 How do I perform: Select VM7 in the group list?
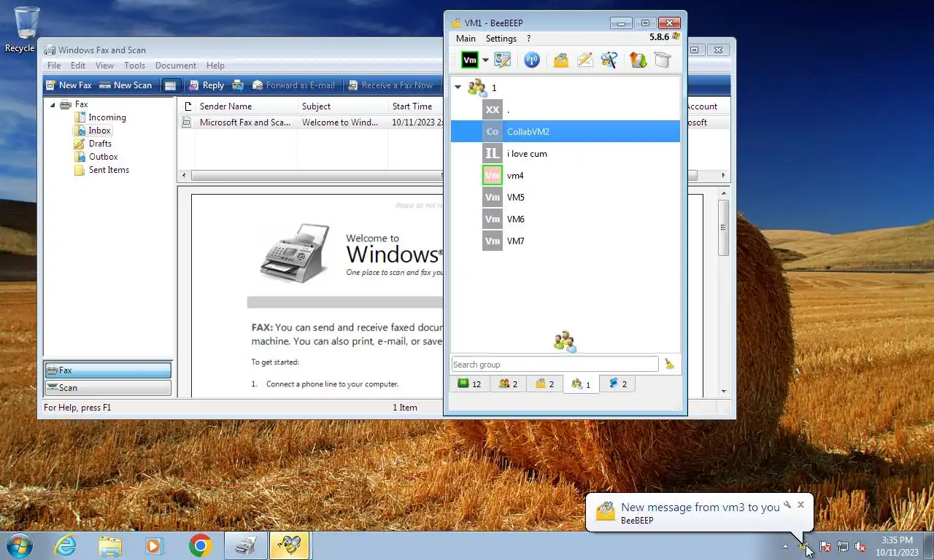pyautogui.click(x=566, y=241)
